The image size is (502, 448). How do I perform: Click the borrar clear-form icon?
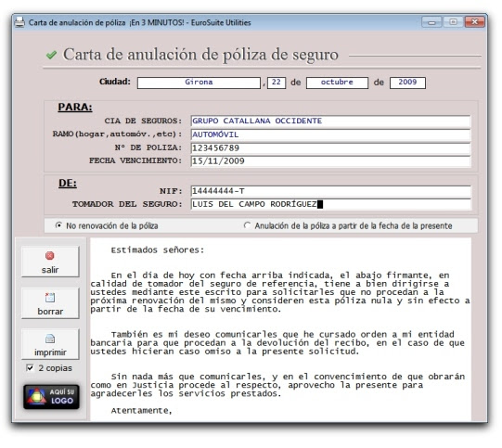50,298
